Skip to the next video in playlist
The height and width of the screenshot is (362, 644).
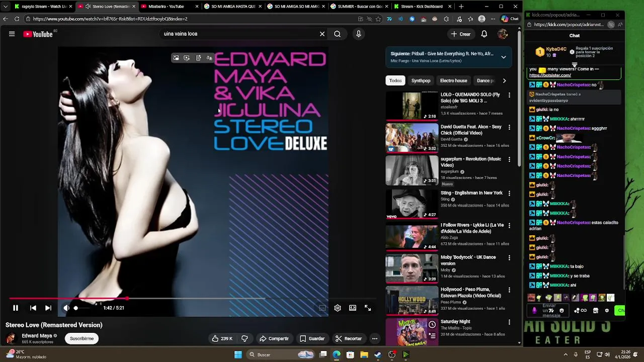(48, 308)
